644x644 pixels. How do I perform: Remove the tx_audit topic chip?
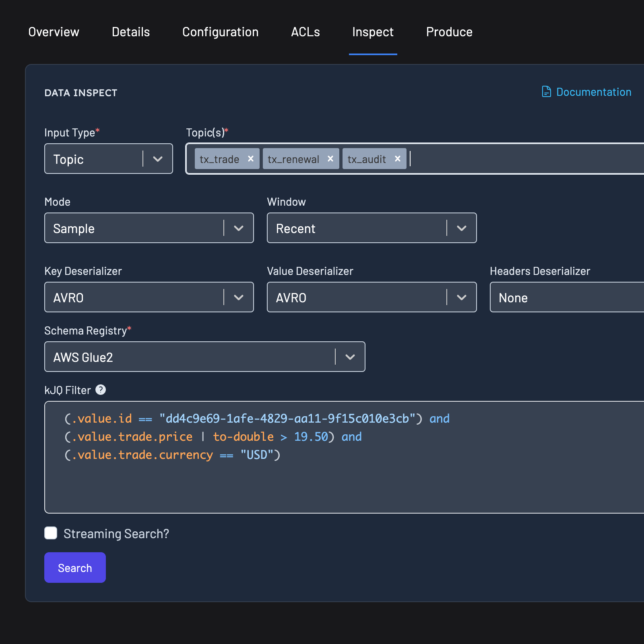click(x=397, y=159)
